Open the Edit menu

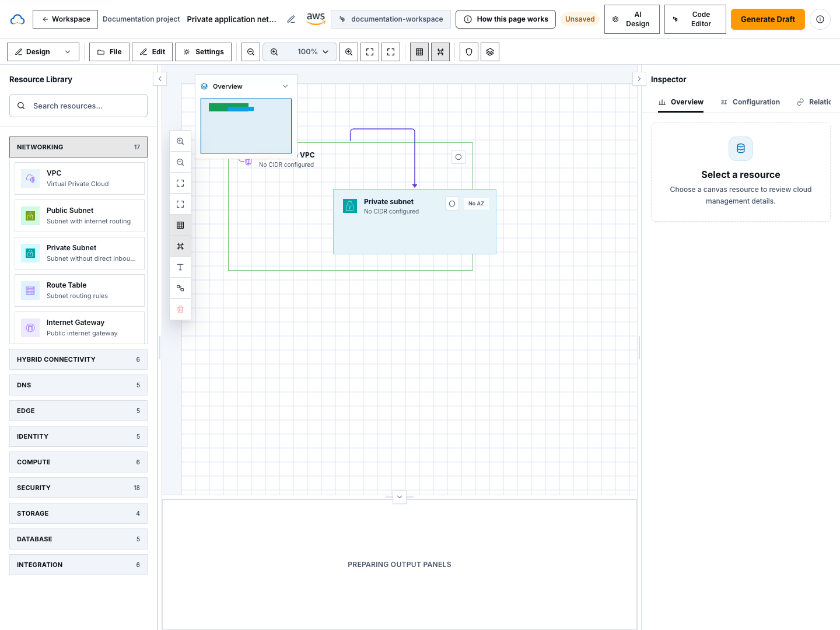click(152, 52)
